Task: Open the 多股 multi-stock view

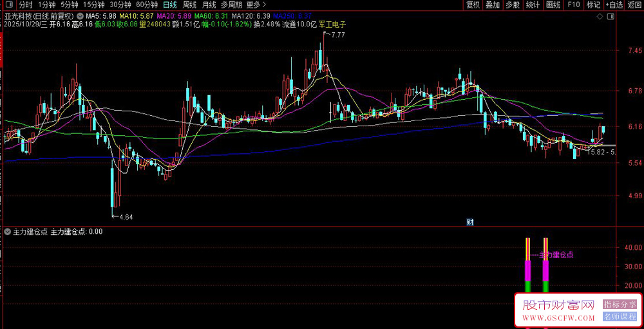Action: [x=513, y=5]
